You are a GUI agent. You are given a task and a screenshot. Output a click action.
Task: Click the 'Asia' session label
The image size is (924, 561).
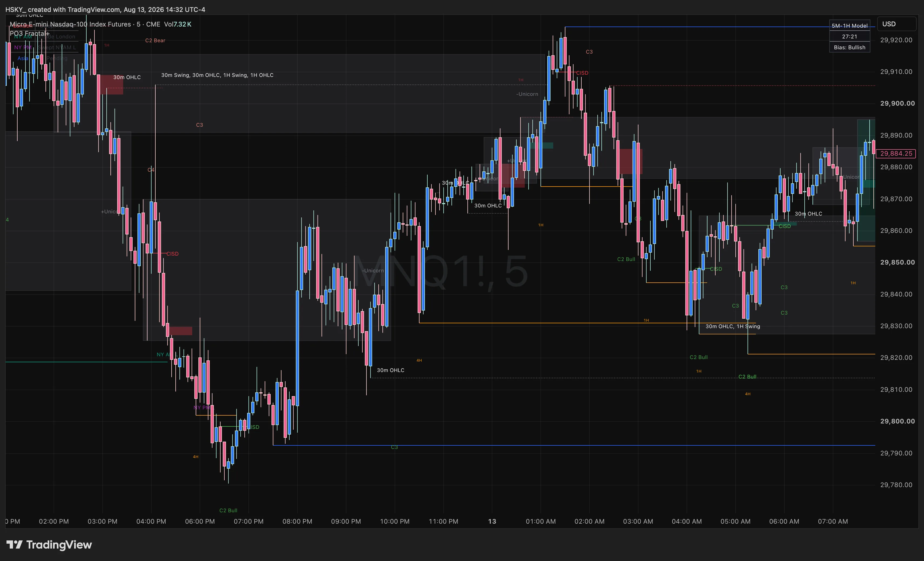click(23, 58)
